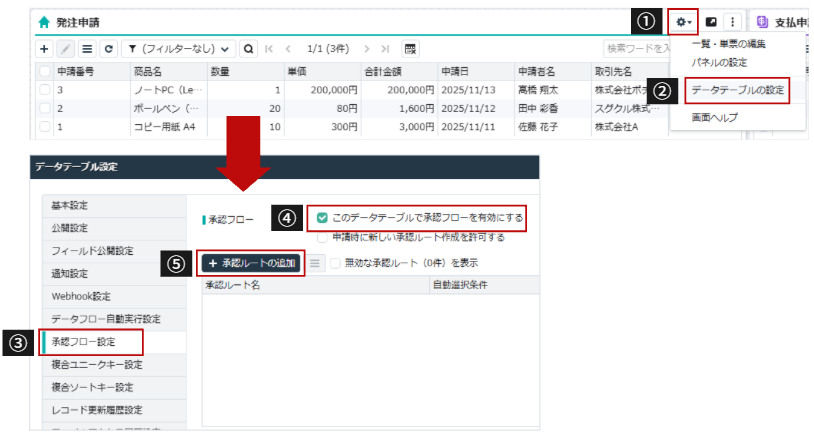Click the magnifier search icon in toolbar
Viewport: 814px width, 433px height.
248,48
